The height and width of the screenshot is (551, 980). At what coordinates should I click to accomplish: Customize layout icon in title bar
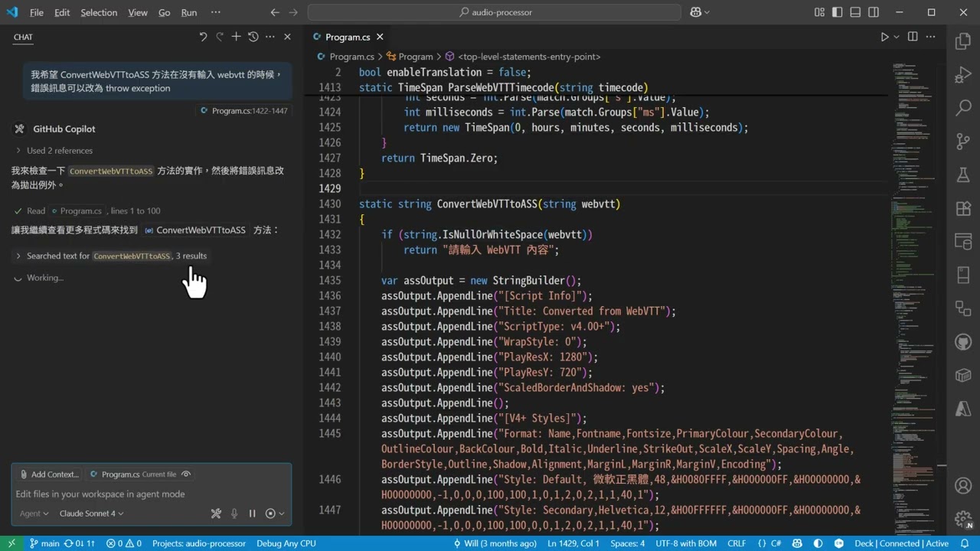click(x=819, y=12)
